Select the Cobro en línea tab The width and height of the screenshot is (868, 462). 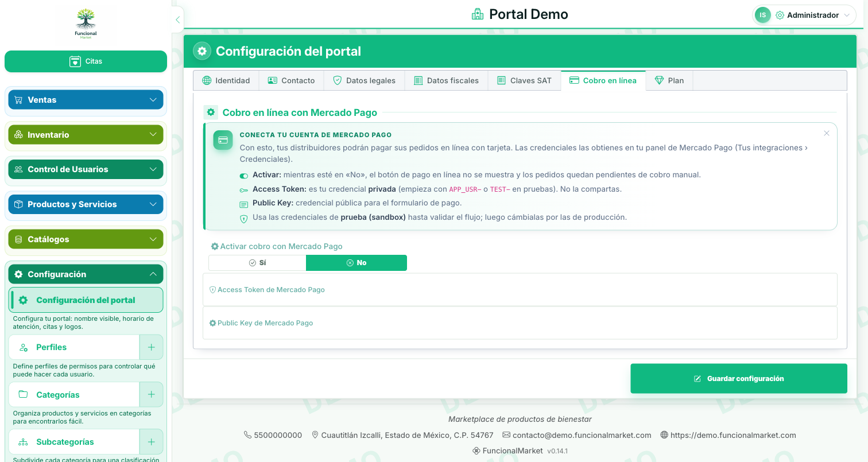click(603, 80)
